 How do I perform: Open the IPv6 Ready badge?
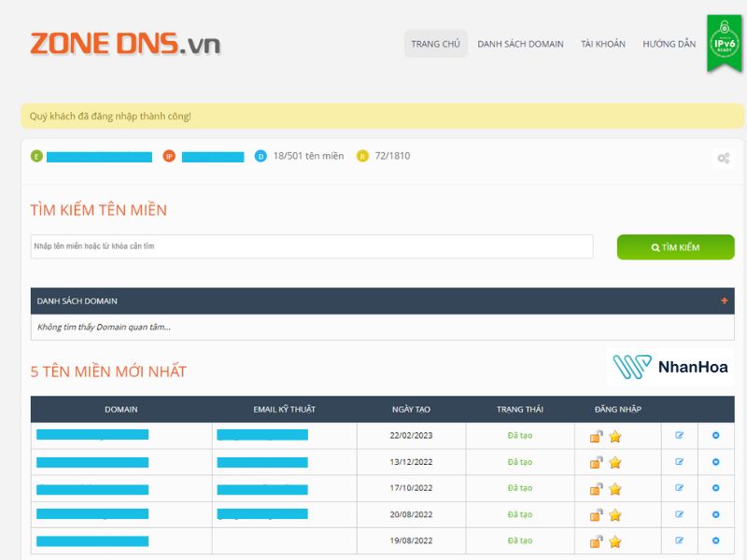[725, 44]
